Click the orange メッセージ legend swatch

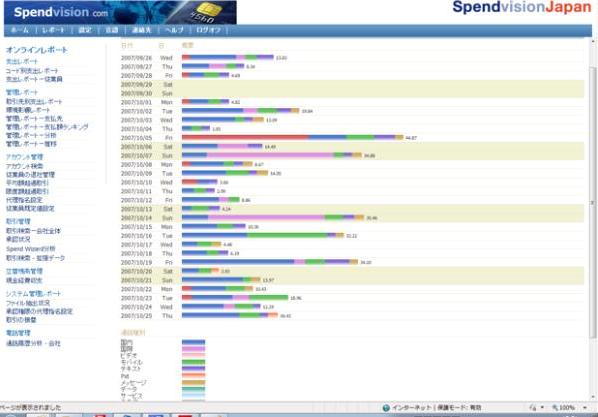click(x=193, y=382)
